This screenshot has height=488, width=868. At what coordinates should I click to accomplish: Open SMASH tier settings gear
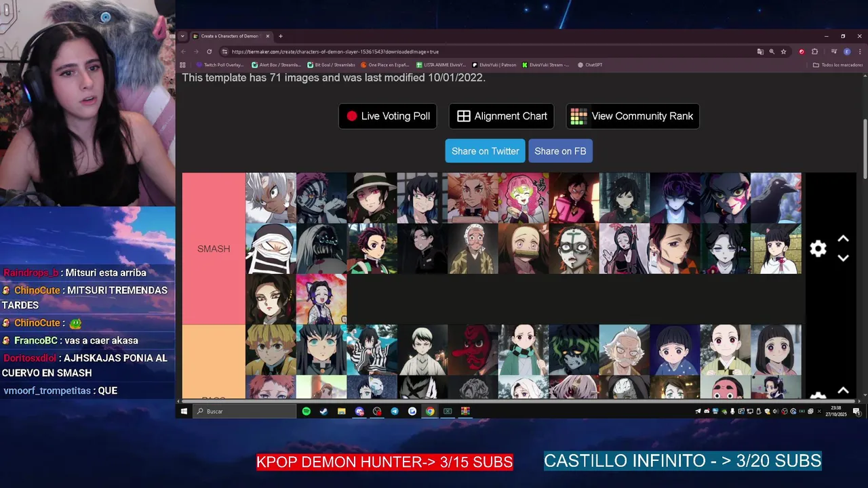(818, 249)
